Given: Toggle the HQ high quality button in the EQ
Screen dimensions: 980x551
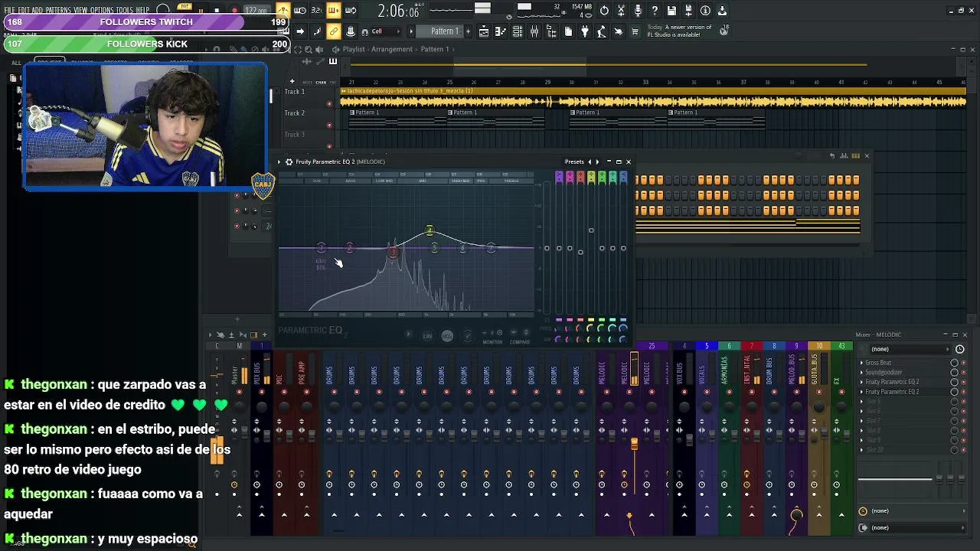Looking at the screenshot, I should (447, 335).
